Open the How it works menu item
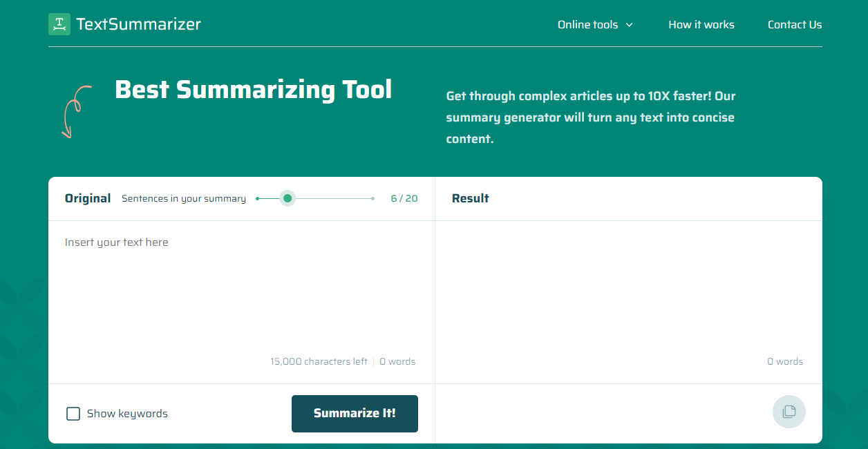This screenshot has height=449, width=868. pos(701,25)
